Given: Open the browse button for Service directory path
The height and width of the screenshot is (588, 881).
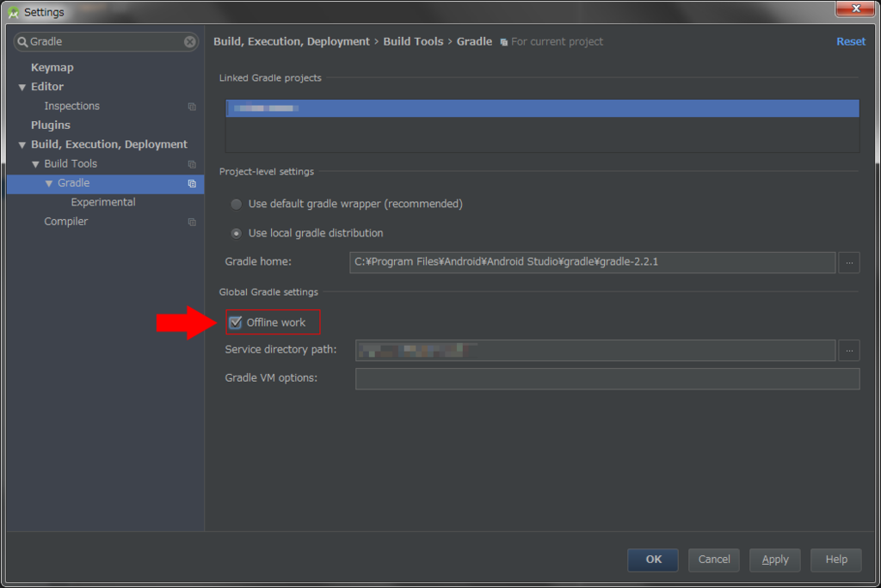Looking at the screenshot, I should (x=848, y=350).
